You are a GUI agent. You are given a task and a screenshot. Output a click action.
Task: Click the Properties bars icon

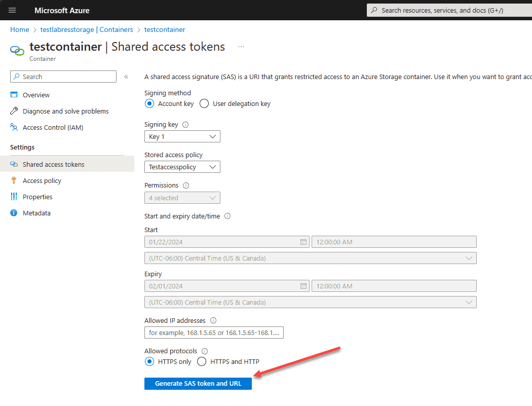click(14, 197)
